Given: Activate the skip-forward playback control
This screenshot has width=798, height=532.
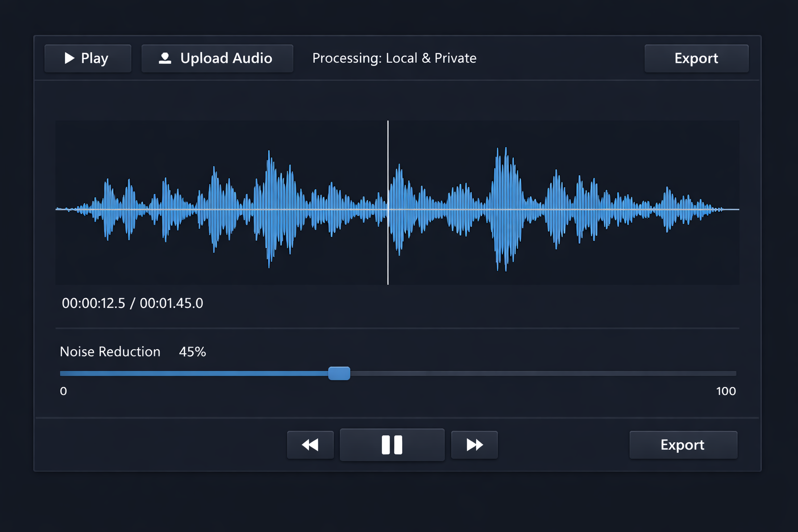Looking at the screenshot, I should tap(474, 445).
